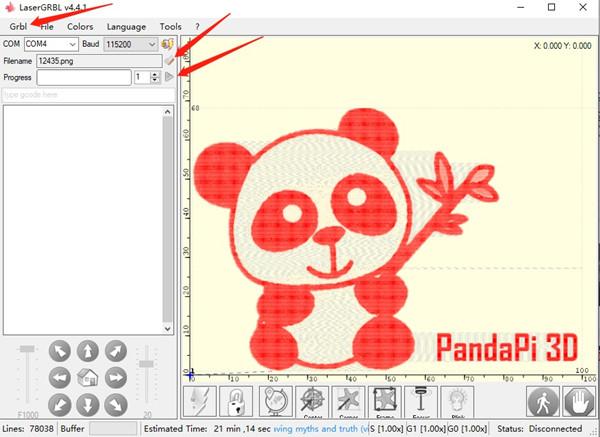This screenshot has height=437, width=600.
Task: Jog the laser right with the arrow button
Action: (x=116, y=378)
